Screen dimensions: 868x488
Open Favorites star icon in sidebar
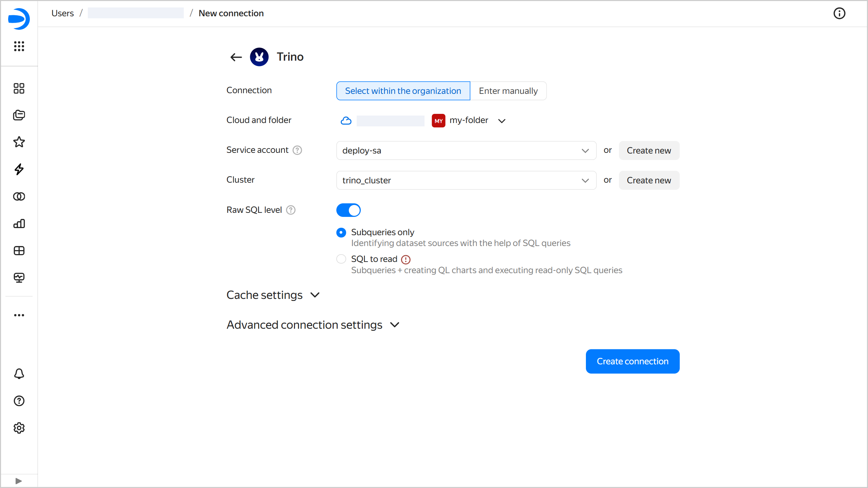[19, 142]
